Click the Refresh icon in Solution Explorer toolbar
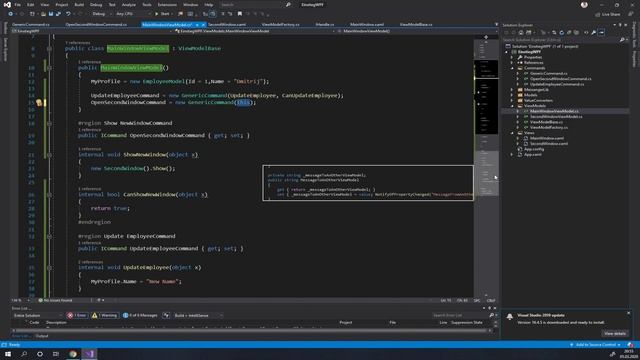 562,33
